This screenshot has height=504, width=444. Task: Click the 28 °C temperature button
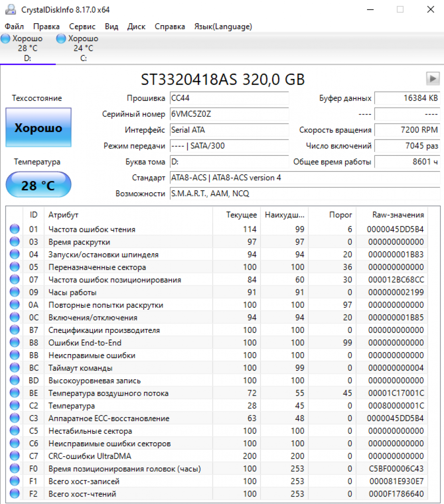(38, 185)
